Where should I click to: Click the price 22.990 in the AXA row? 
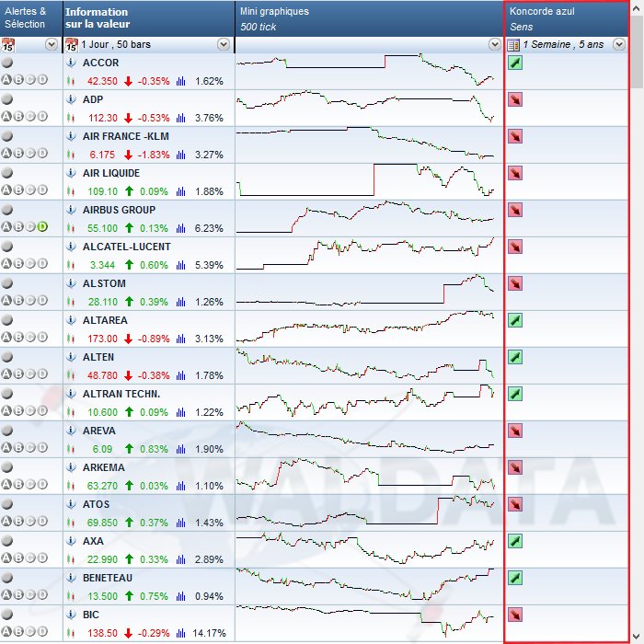tap(102, 559)
